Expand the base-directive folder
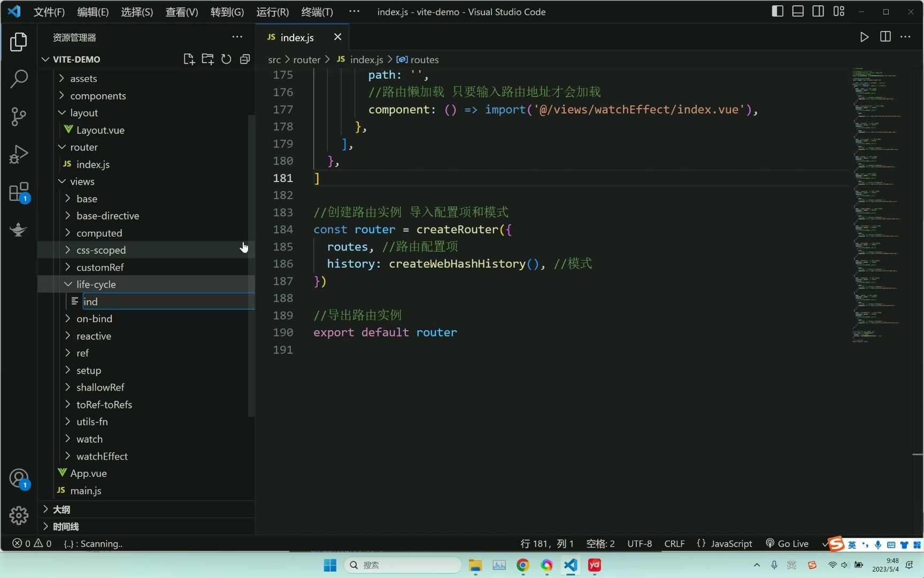Screen dimensions: 924x578 coord(146,216)
